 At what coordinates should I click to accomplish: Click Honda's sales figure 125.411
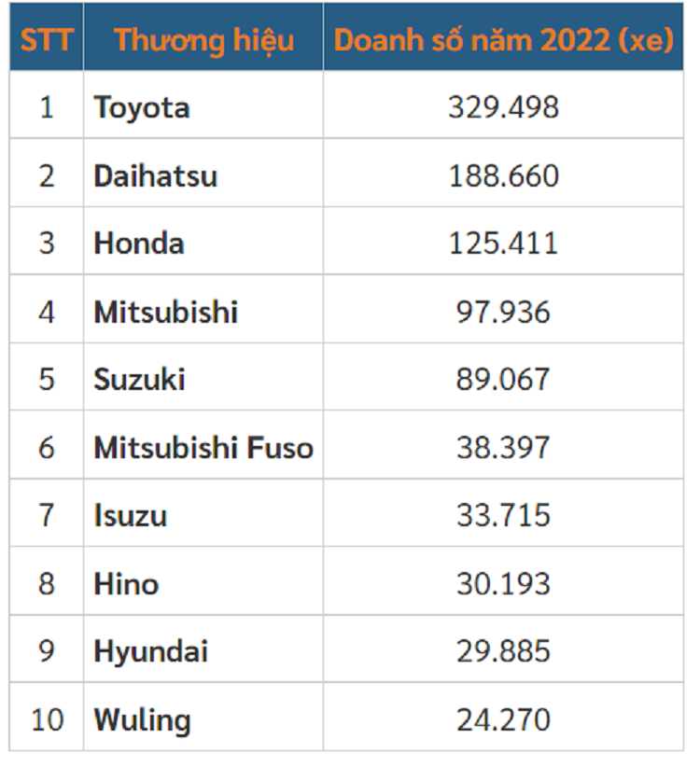[x=503, y=244]
